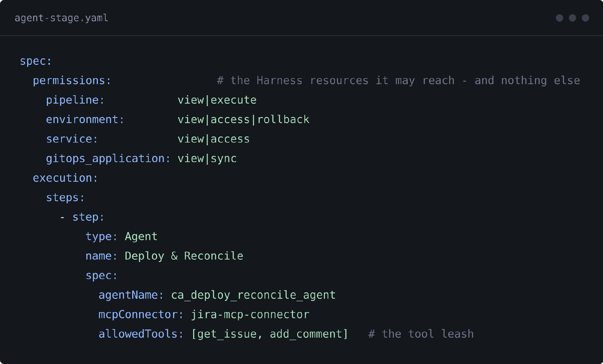Viewport: 603px width, 364px height.
Task: Click the value 'Agent'
Action: [x=141, y=236]
